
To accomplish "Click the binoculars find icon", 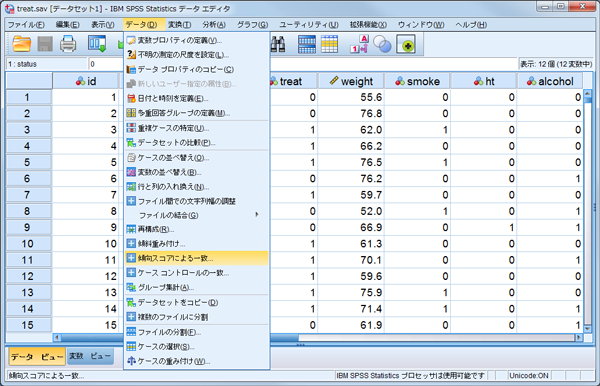I will 278,44.
